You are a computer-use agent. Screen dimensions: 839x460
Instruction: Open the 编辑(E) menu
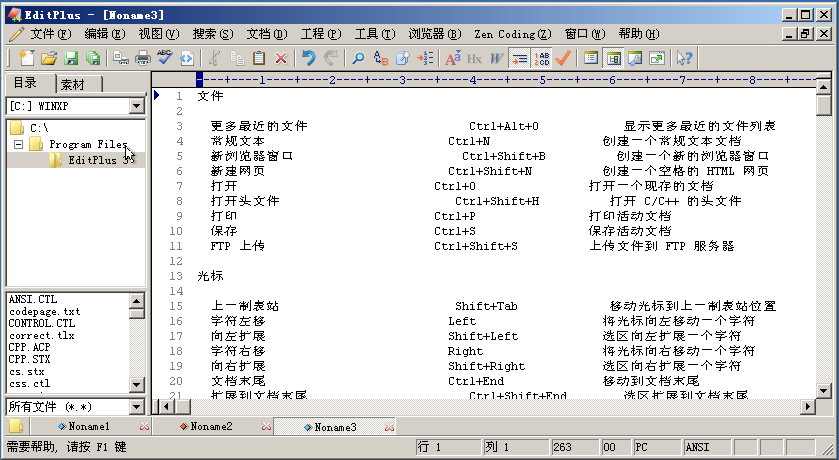tap(105, 34)
